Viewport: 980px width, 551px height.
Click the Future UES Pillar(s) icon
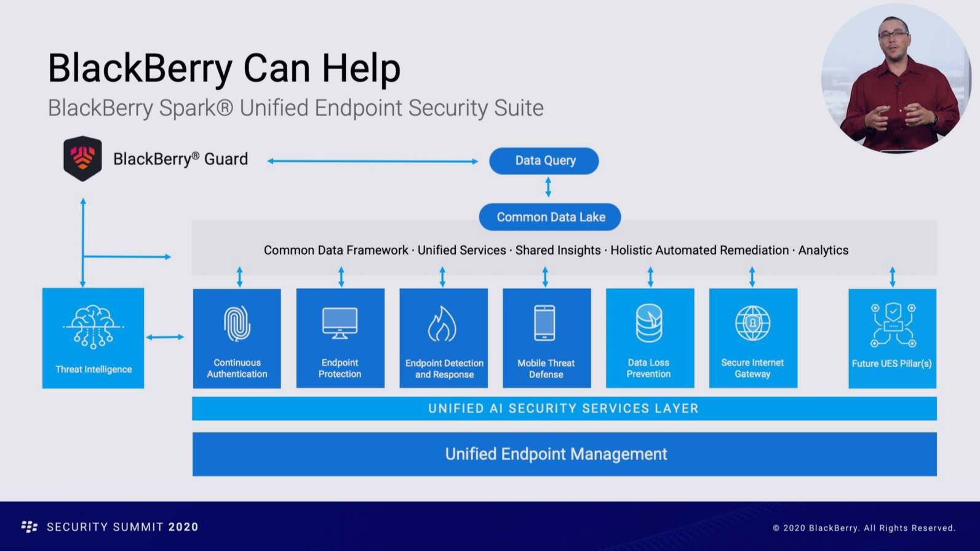(893, 325)
